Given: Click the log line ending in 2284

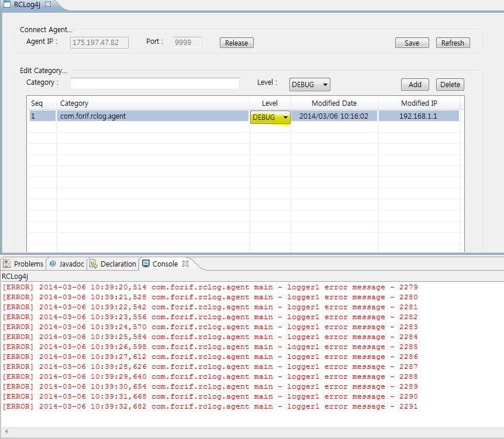Looking at the screenshot, I should [210, 337].
